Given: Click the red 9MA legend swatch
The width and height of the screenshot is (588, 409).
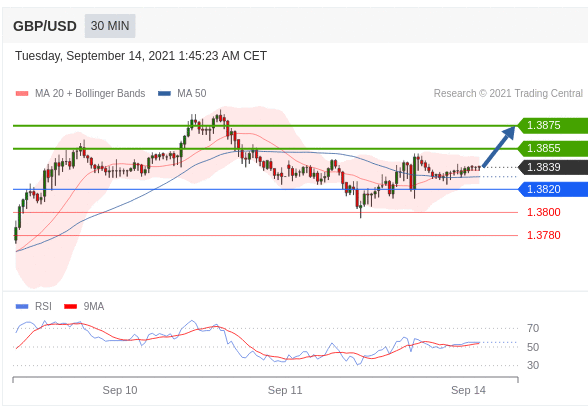Looking at the screenshot, I should 70,307.
